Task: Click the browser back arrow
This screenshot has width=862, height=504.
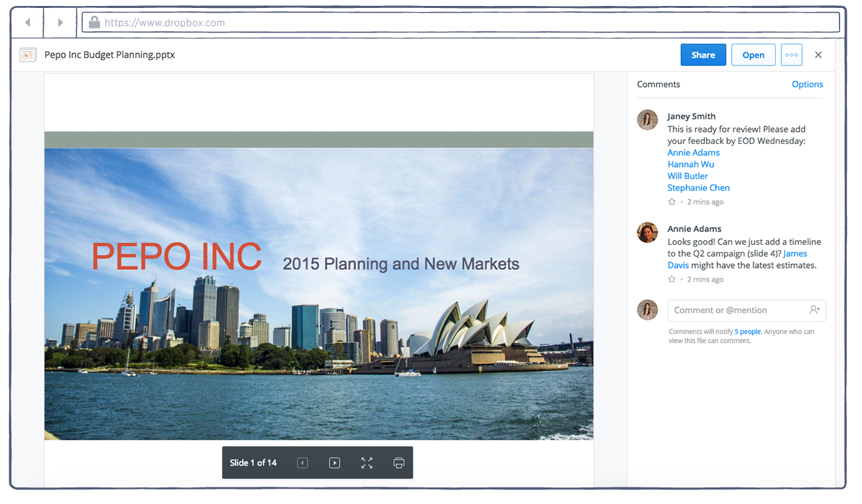Action: tap(27, 23)
